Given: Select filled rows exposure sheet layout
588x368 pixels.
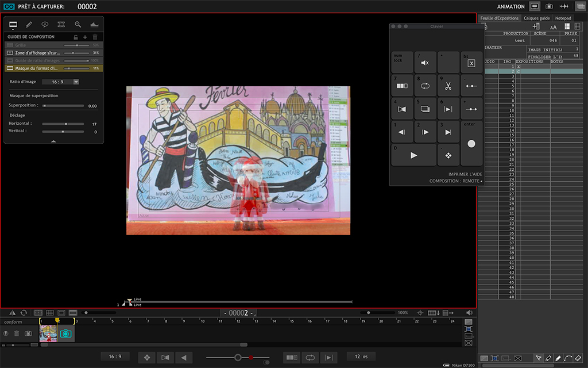Looking at the screenshot, I should pos(567,26).
